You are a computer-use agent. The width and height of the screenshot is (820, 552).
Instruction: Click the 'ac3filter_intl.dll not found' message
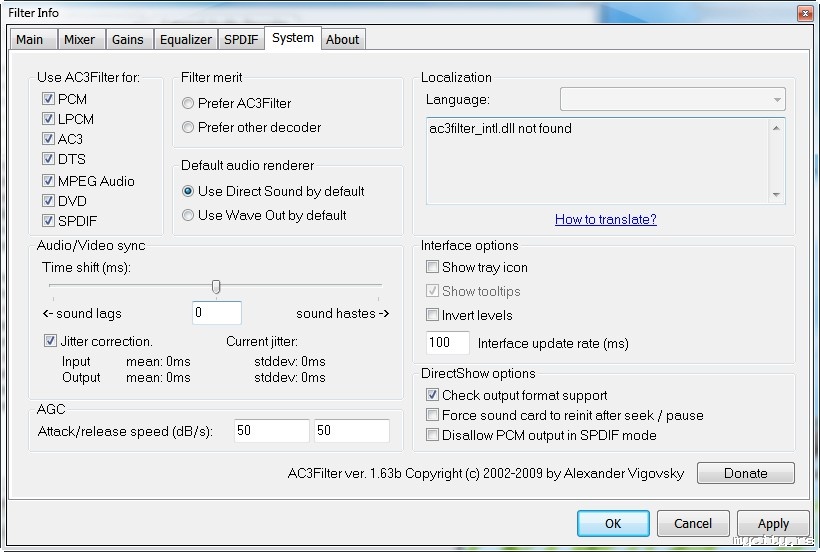[500, 129]
